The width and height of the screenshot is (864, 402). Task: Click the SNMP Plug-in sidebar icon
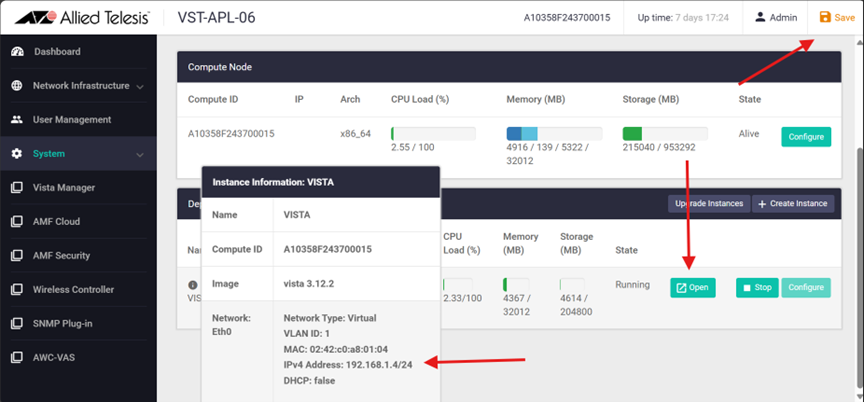pyautogui.click(x=17, y=324)
